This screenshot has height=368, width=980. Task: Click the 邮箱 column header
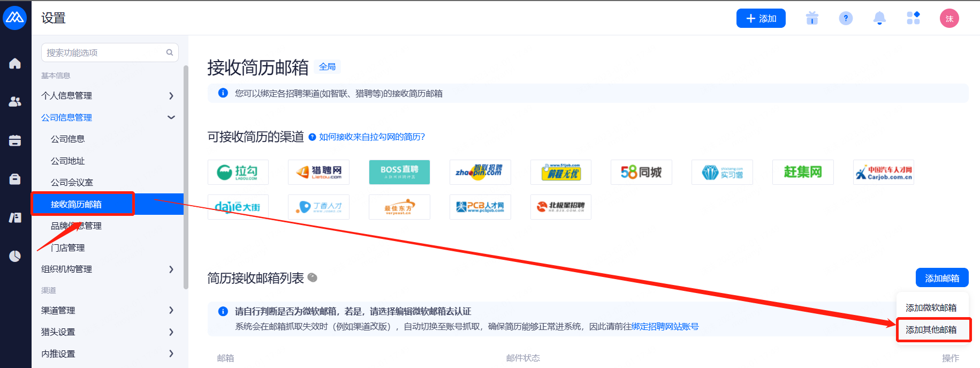[225, 358]
